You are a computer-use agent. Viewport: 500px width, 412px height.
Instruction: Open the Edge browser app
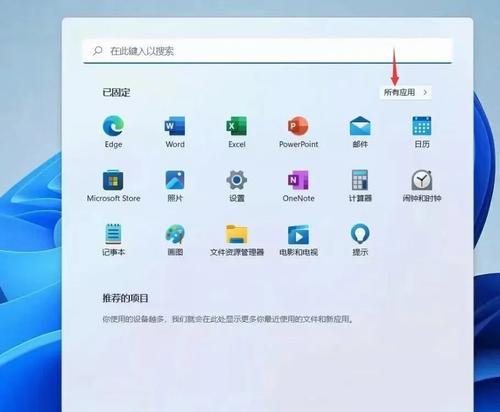pos(113,131)
